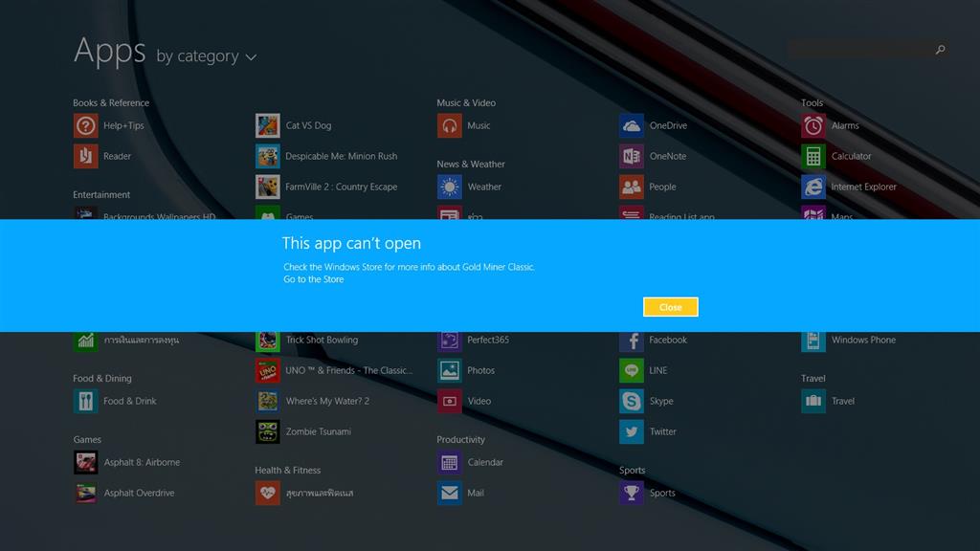The height and width of the screenshot is (551, 980).
Task: Open the สุขภาพและฟิตเนส health app icon
Action: pyautogui.click(x=268, y=493)
